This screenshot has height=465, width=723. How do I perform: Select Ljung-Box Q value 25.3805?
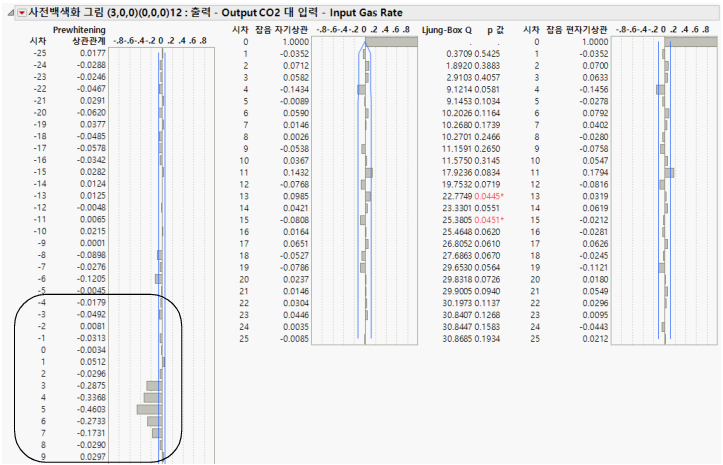coord(457,220)
